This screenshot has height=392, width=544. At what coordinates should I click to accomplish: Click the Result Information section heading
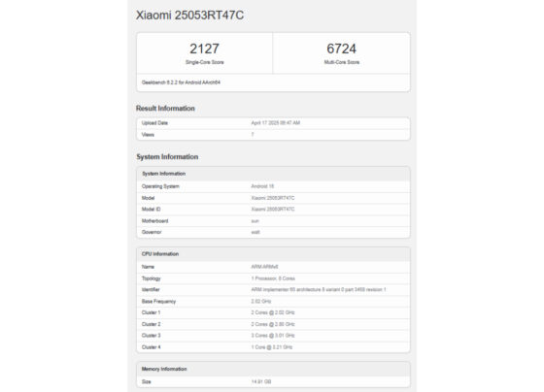(x=165, y=108)
